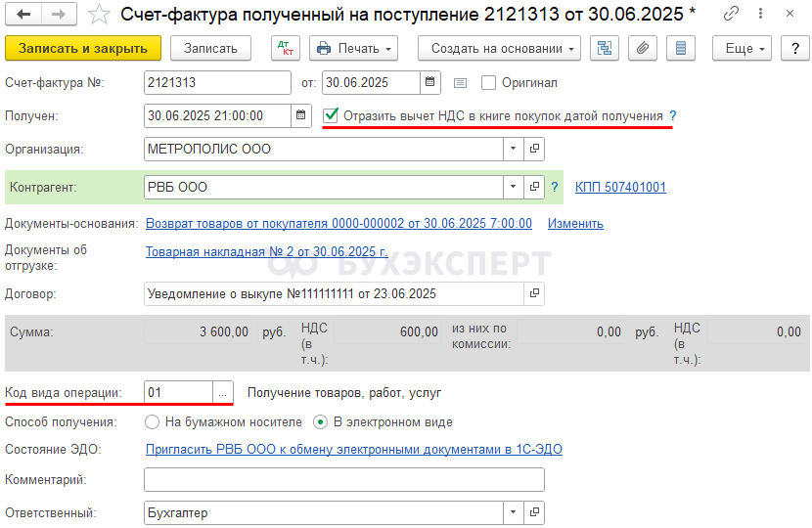This screenshot has width=812, height=528.
Task: Open calendar for invoice date 30.06.2025
Action: (x=429, y=82)
